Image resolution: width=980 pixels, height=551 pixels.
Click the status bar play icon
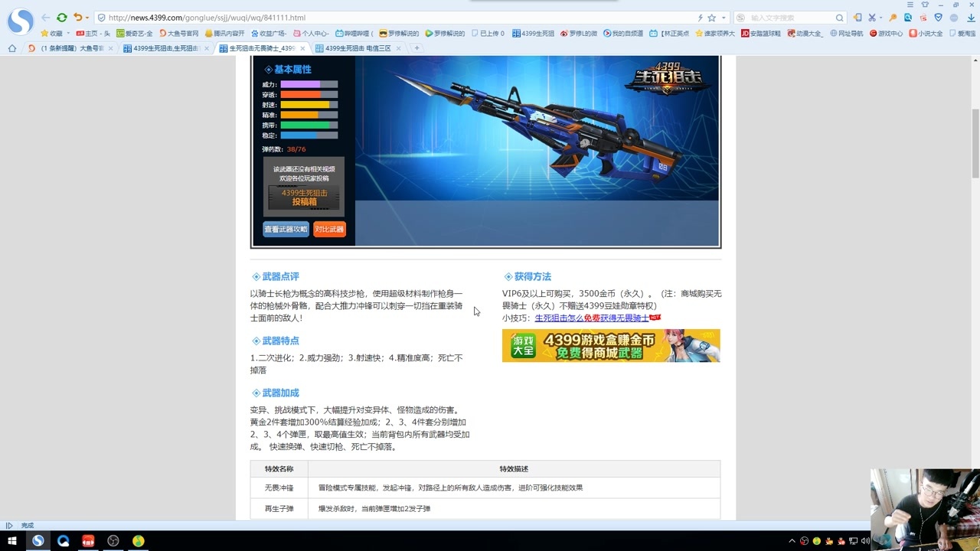[9, 526]
